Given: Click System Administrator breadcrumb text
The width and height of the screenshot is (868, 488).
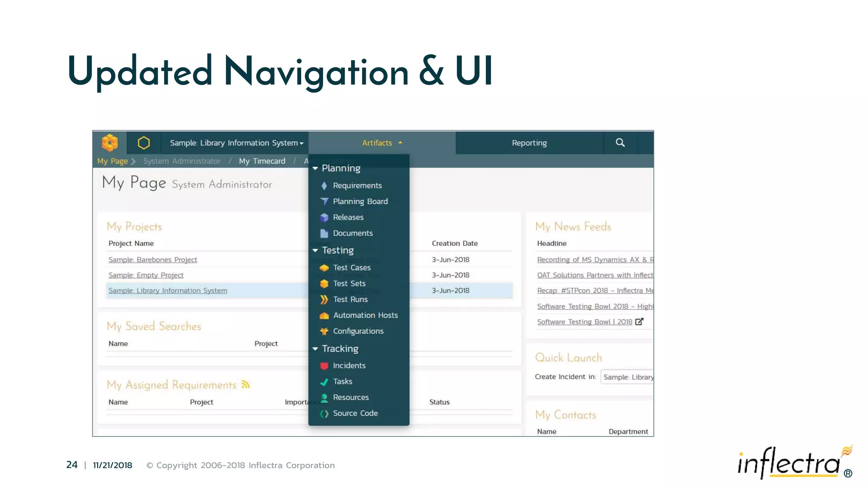Looking at the screenshot, I should click(x=182, y=161).
